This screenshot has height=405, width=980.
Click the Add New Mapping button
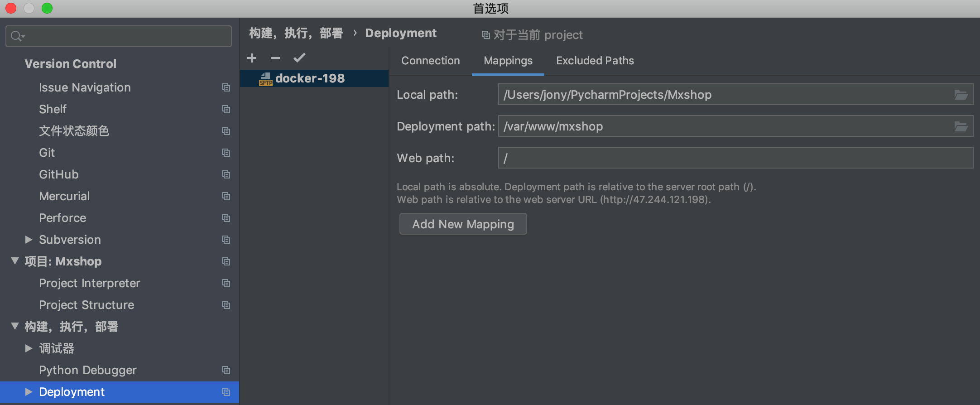pos(463,224)
